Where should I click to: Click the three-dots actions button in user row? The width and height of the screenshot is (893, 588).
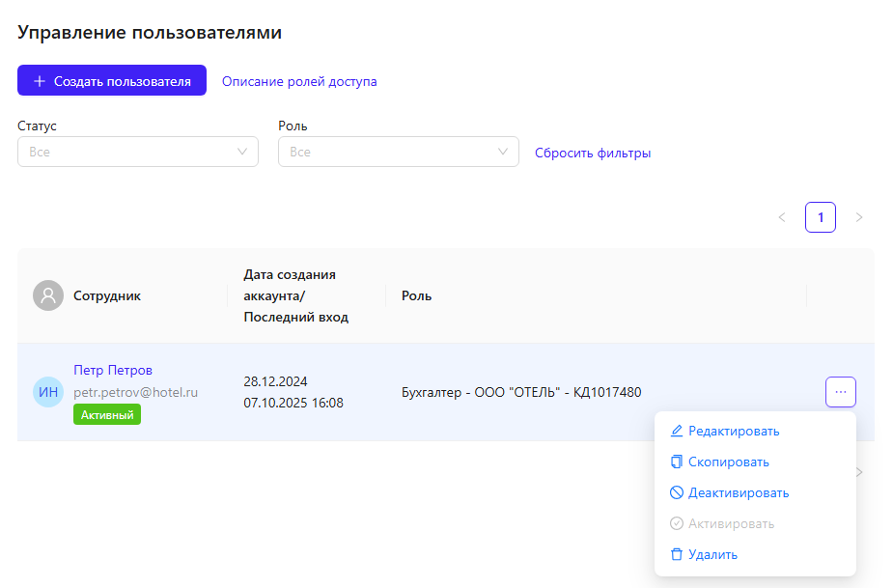[840, 392]
